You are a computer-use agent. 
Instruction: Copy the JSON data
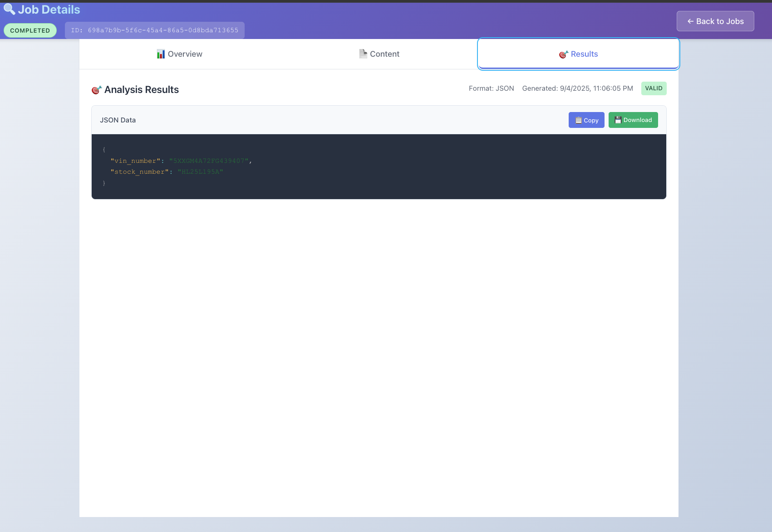[586, 120]
